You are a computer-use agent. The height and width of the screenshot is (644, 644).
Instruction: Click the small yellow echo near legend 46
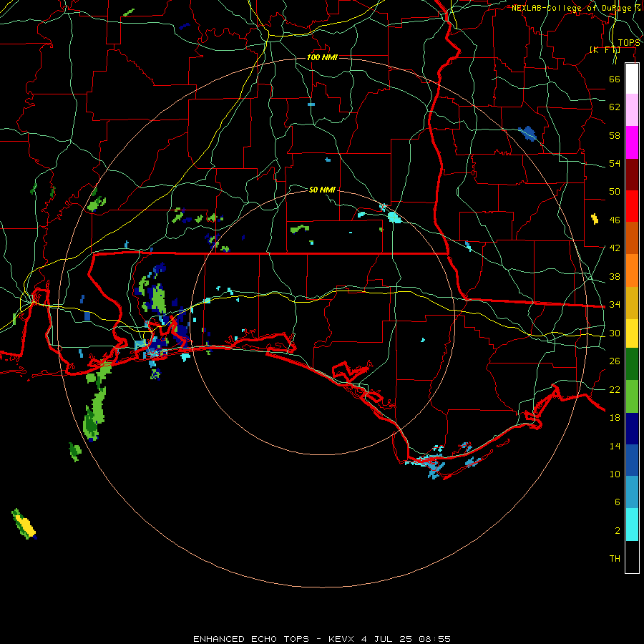click(595, 219)
